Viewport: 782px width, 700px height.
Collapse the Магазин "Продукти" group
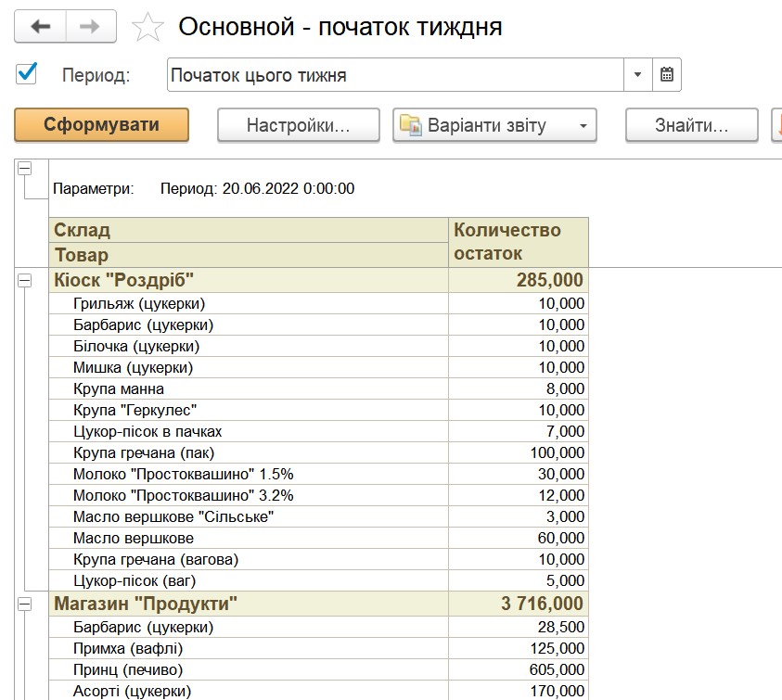coord(24,605)
